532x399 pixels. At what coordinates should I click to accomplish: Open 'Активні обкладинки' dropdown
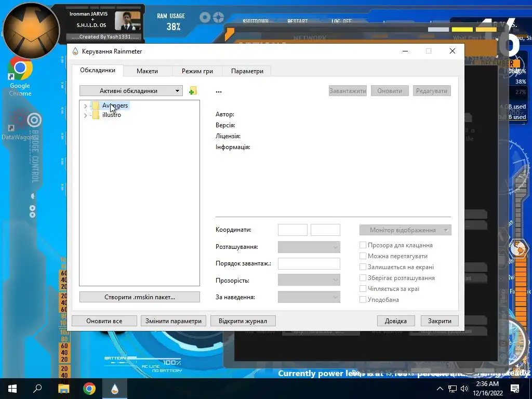[x=131, y=91]
